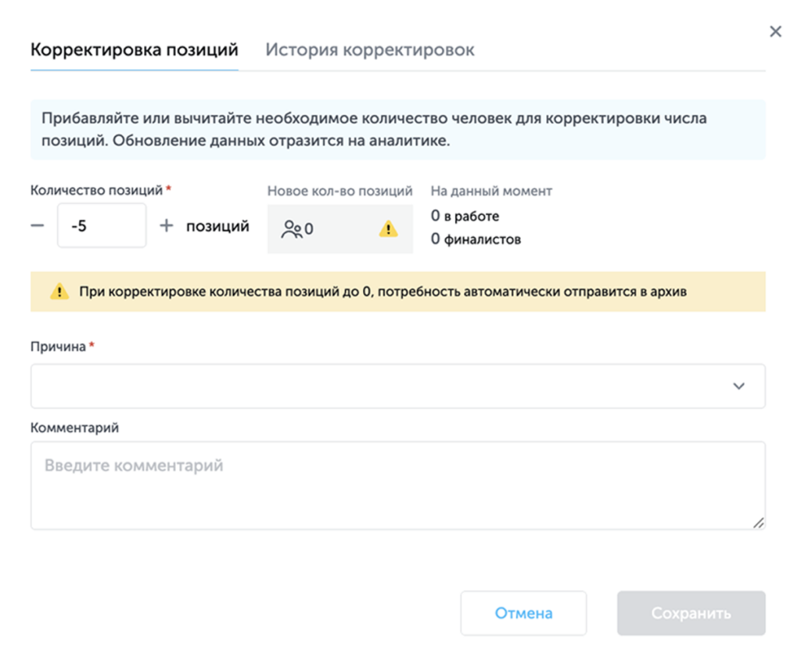This screenshot has height=672, width=801.
Task: Click warning triangle in new positions box
Action: (x=388, y=229)
